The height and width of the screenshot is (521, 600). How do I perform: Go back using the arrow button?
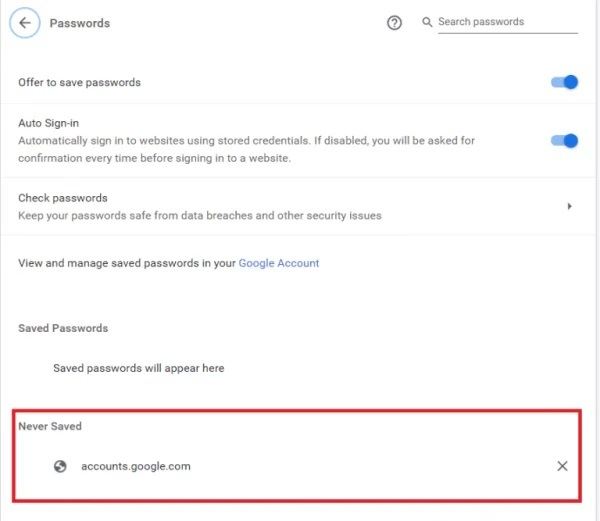pyautogui.click(x=24, y=23)
